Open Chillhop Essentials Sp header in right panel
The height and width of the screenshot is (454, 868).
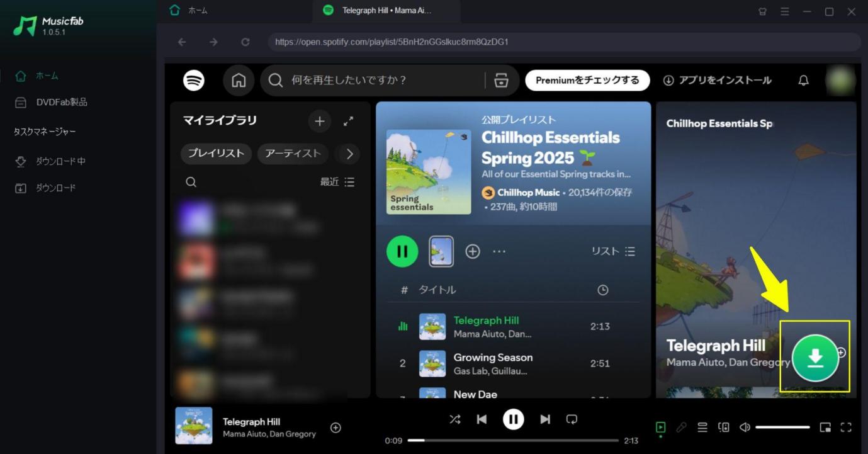point(719,123)
